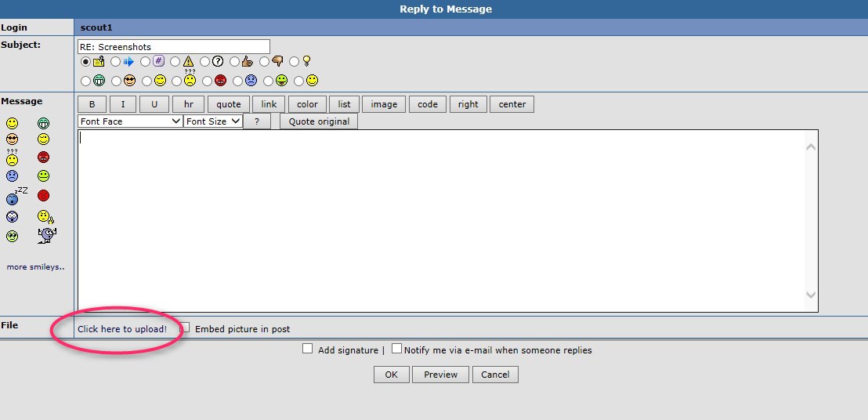The width and height of the screenshot is (868, 420).
Task: Open the Font Face dropdown
Action: tap(130, 121)
